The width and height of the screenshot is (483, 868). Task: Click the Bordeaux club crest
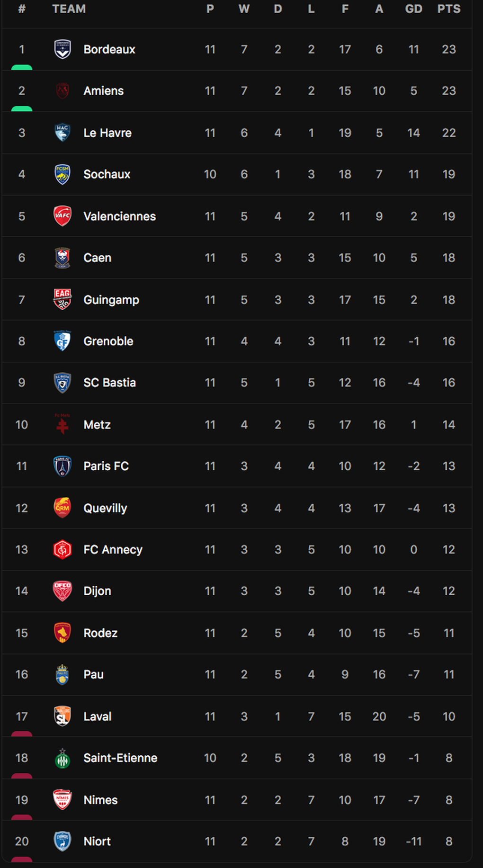(63, 49)
